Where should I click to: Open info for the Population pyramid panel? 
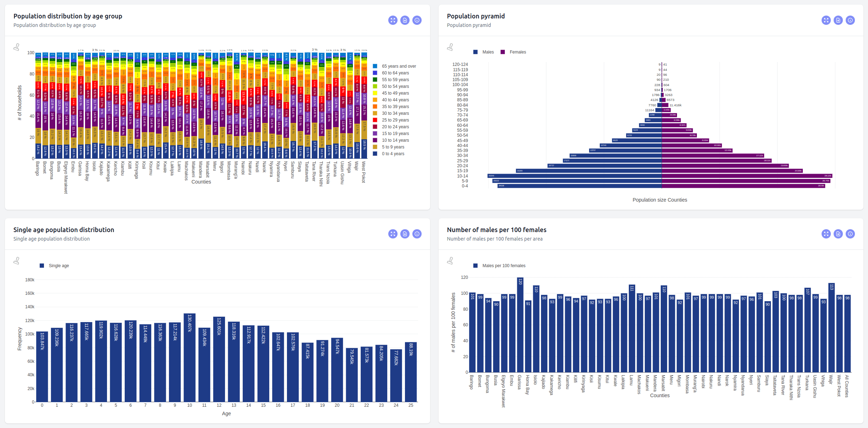[850, 20]
